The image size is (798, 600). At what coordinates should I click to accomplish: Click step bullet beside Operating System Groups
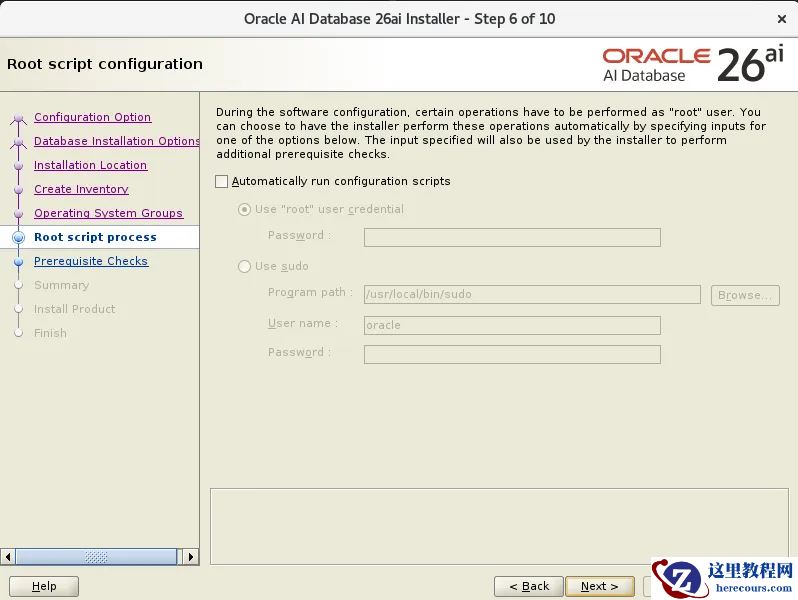point(19,214)
